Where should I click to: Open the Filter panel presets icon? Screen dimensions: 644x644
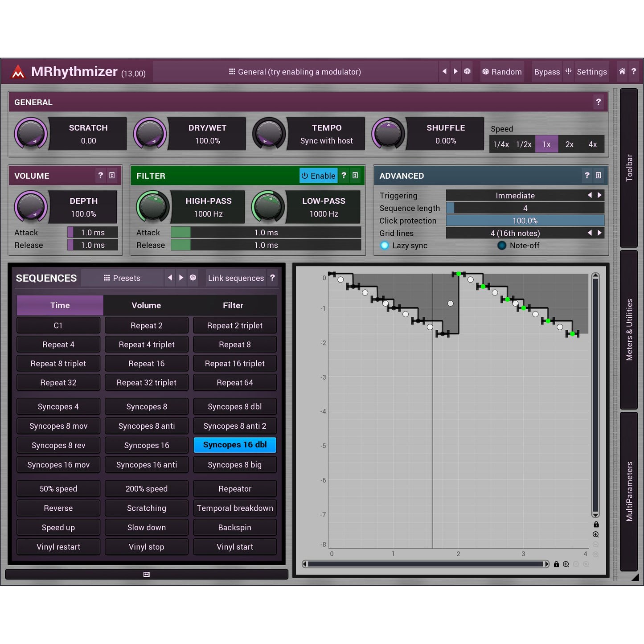pyautogui.click(x=355, y=176)
